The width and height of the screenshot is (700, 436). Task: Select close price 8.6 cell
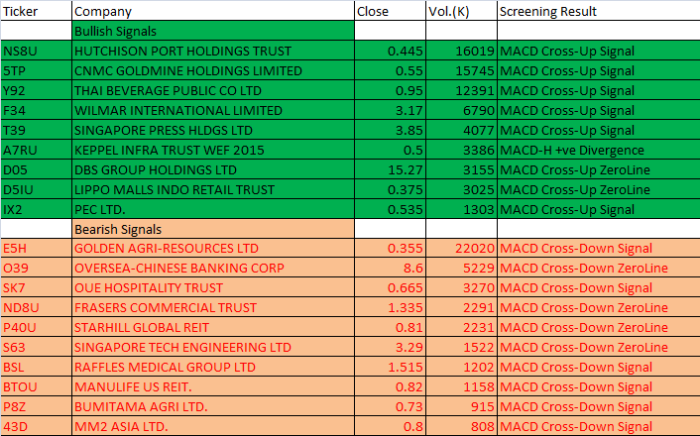390,268
